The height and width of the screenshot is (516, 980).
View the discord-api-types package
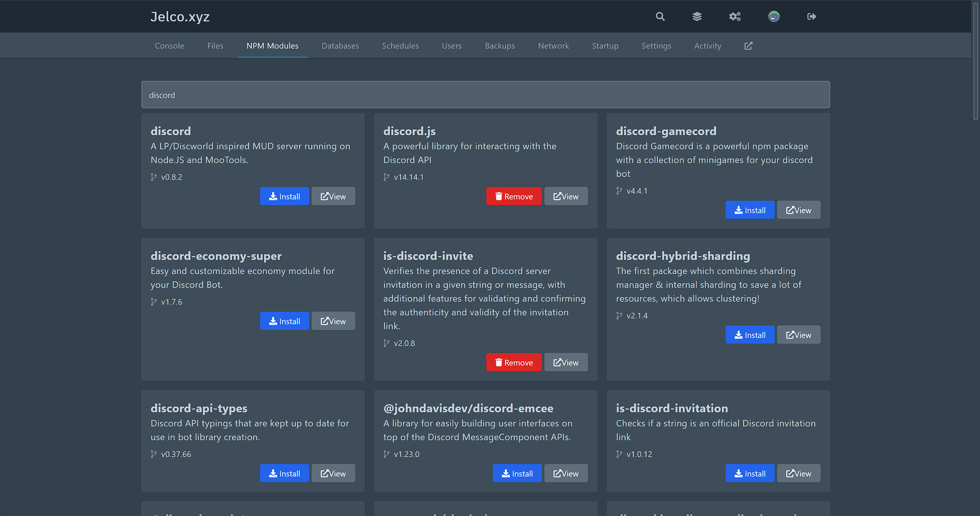(x=333, y=473)
